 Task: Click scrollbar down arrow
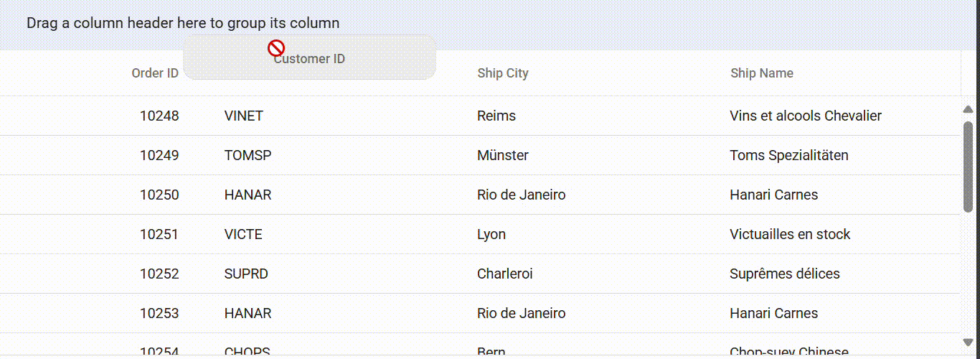point(968,342)
